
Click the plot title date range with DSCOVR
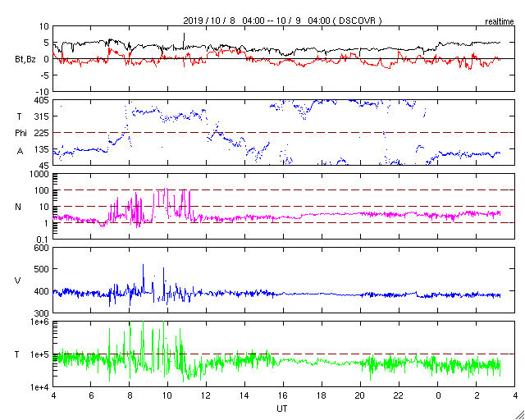click(x=282, y=21)
